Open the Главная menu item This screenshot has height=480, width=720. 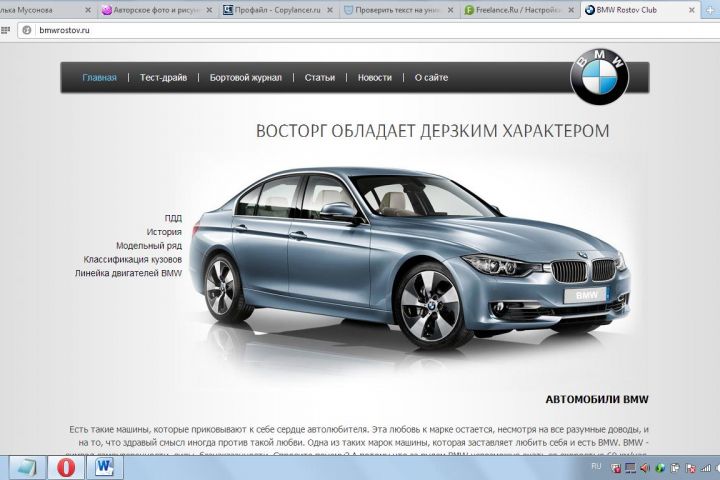[x=99, y=78]
